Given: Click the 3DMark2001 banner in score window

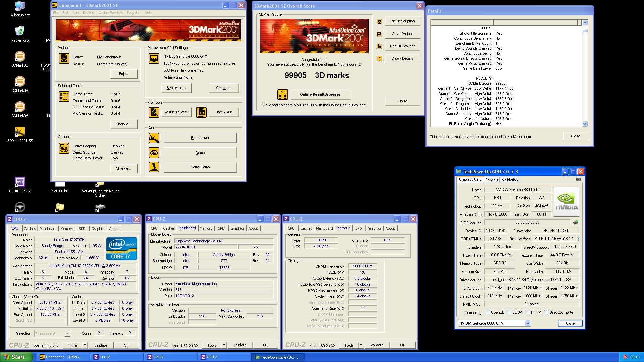Looking at the screenshot, I should [314, 36].
